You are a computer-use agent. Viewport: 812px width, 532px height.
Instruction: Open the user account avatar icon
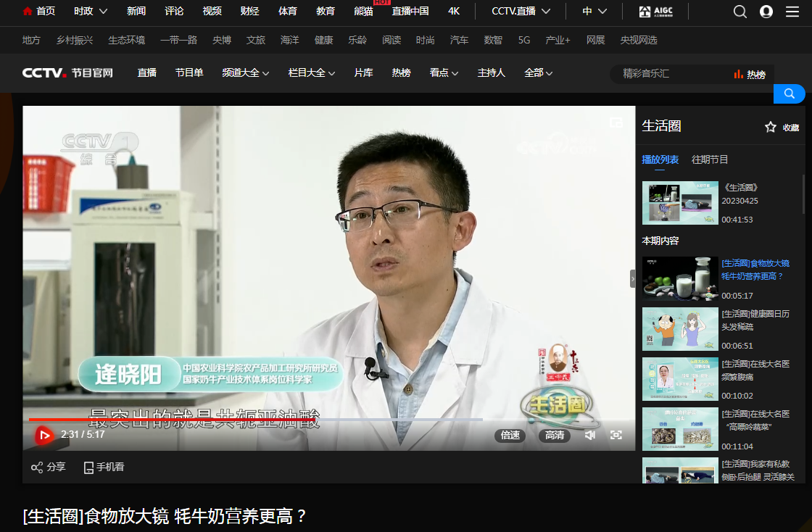pos(766,12)
